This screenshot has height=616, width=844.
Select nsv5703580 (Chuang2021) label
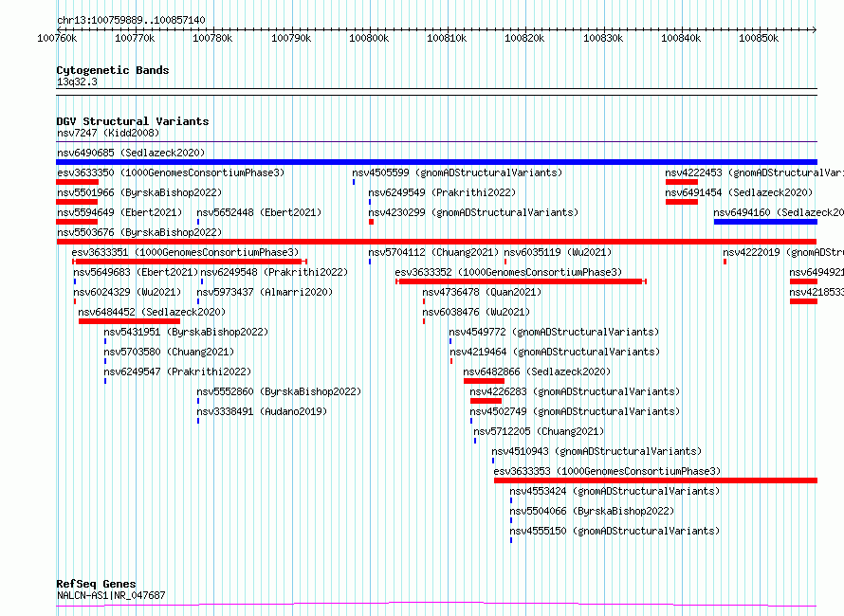coord(169,352)
